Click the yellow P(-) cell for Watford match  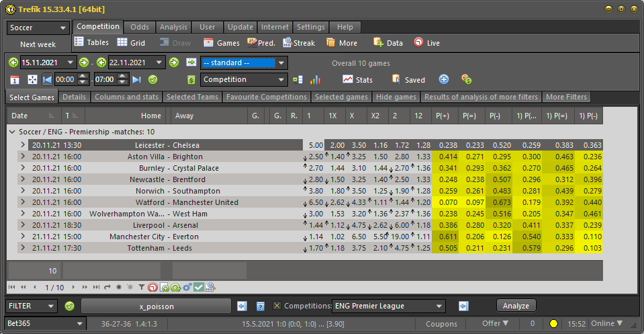pos(500,202)
